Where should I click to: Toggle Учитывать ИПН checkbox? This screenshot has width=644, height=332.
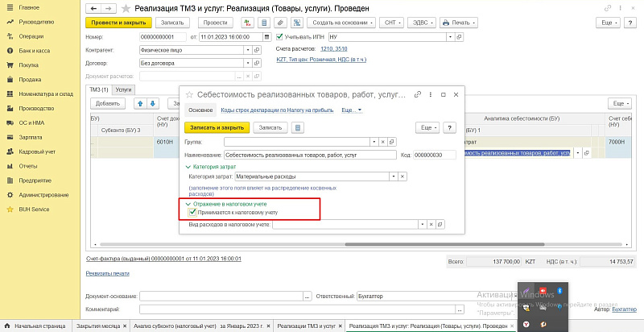pyautogui.click(x=279, y=36)
